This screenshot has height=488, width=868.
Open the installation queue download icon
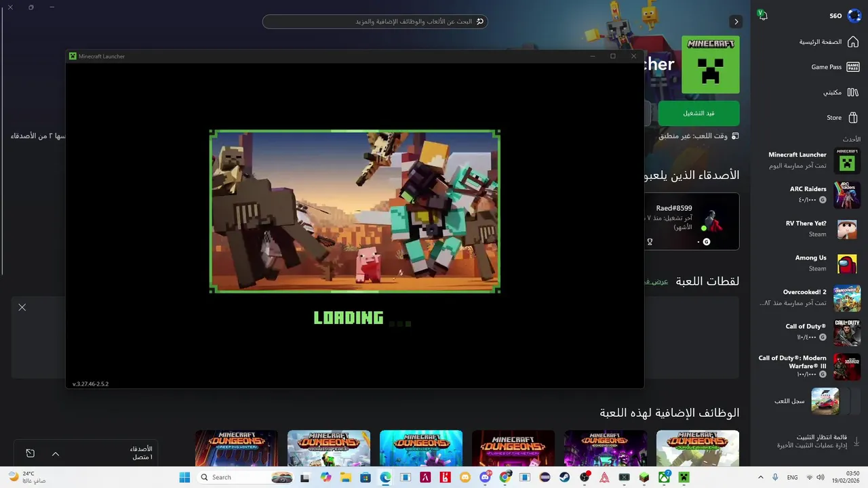[856, 441]
